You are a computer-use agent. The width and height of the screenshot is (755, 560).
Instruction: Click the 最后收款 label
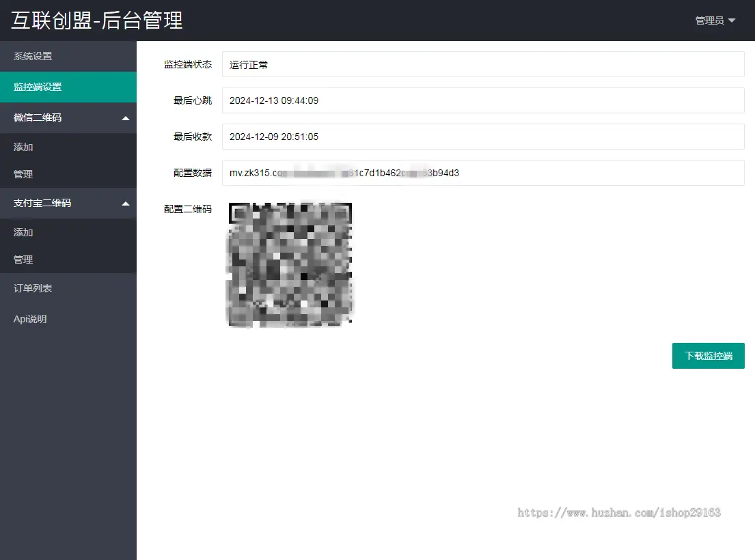(193, 137)
